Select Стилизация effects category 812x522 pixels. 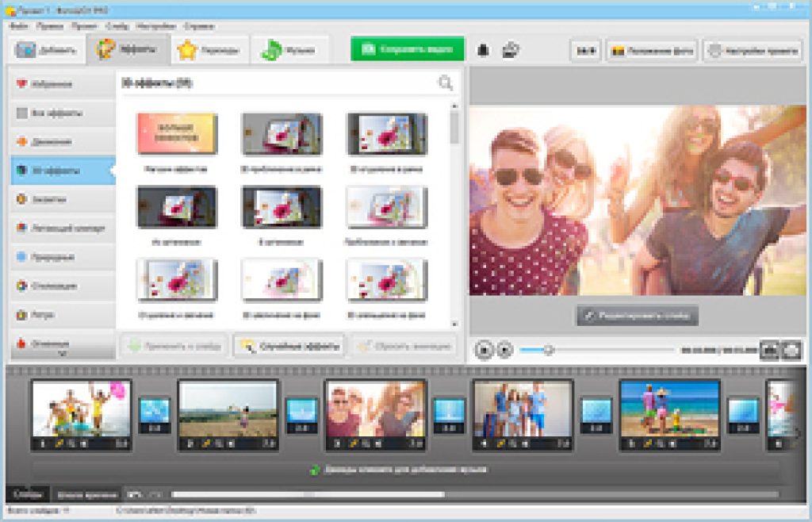[63, 286]
